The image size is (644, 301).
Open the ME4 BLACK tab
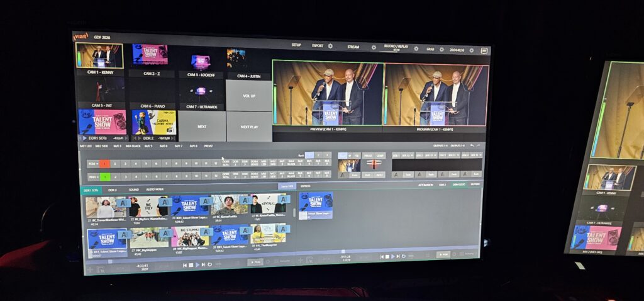click(133, 146)
